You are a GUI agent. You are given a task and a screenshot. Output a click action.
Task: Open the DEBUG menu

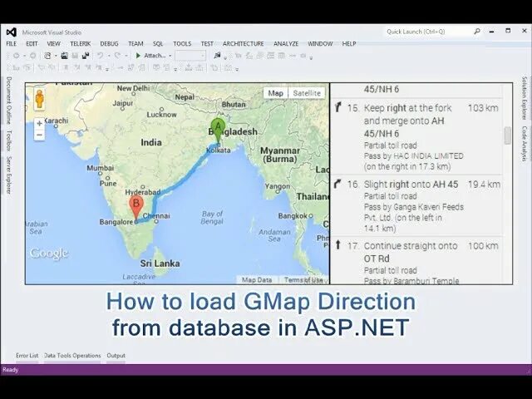109,44
